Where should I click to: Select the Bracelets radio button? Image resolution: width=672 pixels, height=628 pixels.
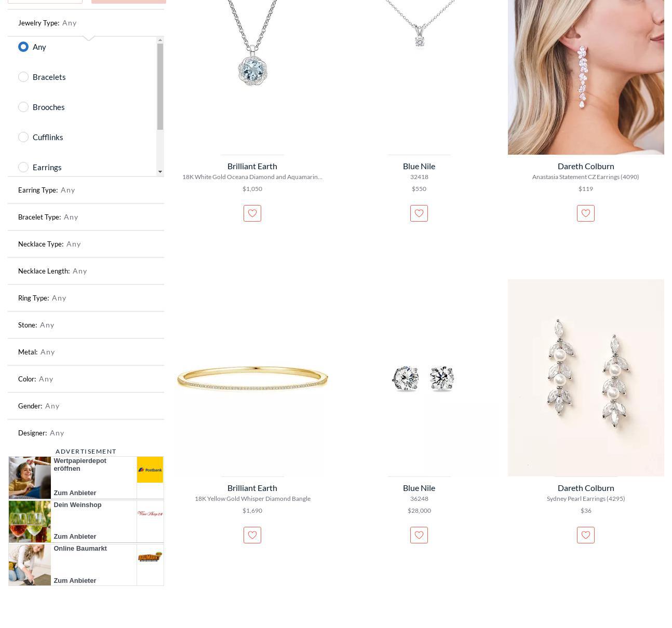pos(23,77)
